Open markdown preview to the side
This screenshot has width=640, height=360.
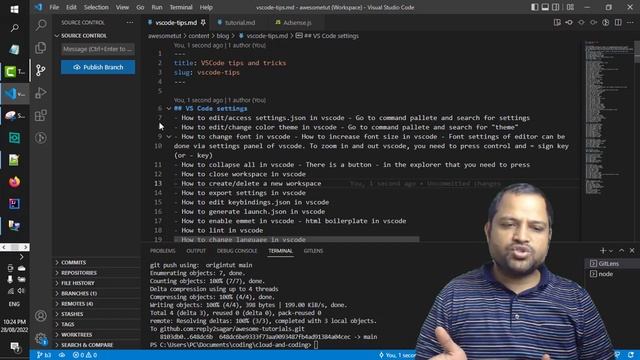pyautogui.click(x=557, y=22)
